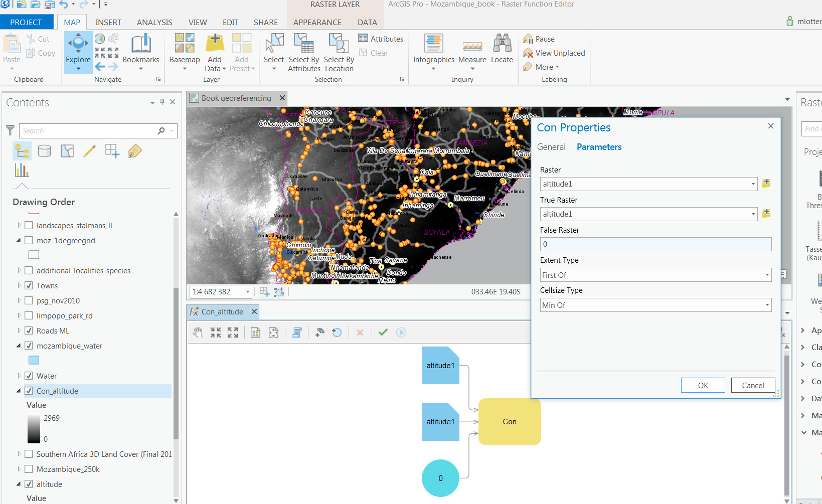822x504 pixels.
Task: Click OK in Con Properties dialog
Action: coord(703,385)
